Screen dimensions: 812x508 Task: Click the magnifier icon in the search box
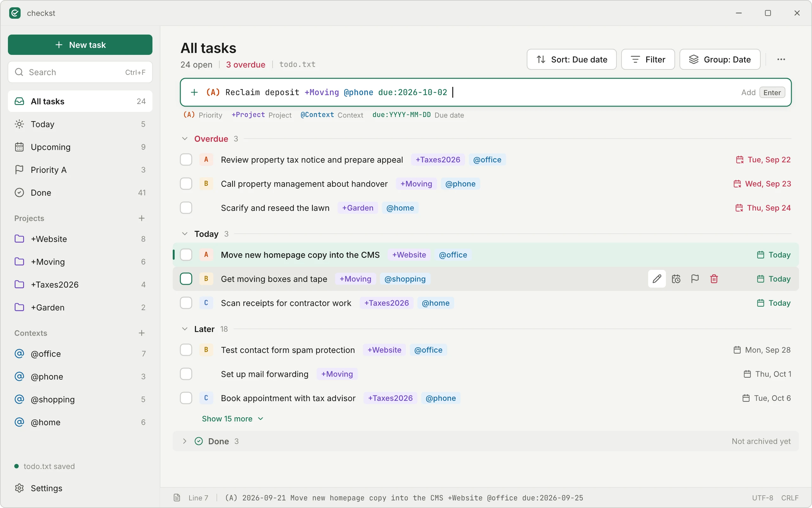[x=19, y=72]
